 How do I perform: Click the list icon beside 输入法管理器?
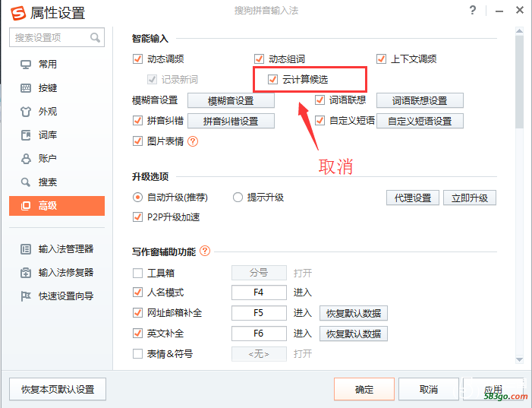tap(26, 249)
